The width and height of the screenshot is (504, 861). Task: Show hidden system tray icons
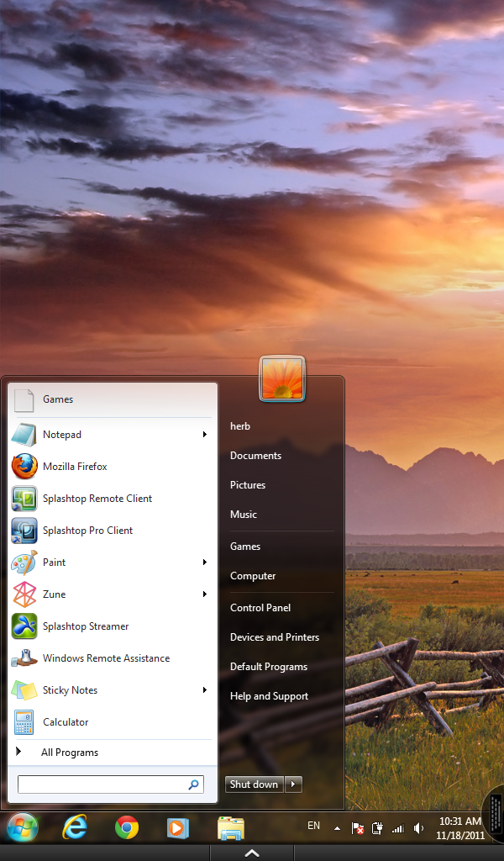tap(337, 828)
